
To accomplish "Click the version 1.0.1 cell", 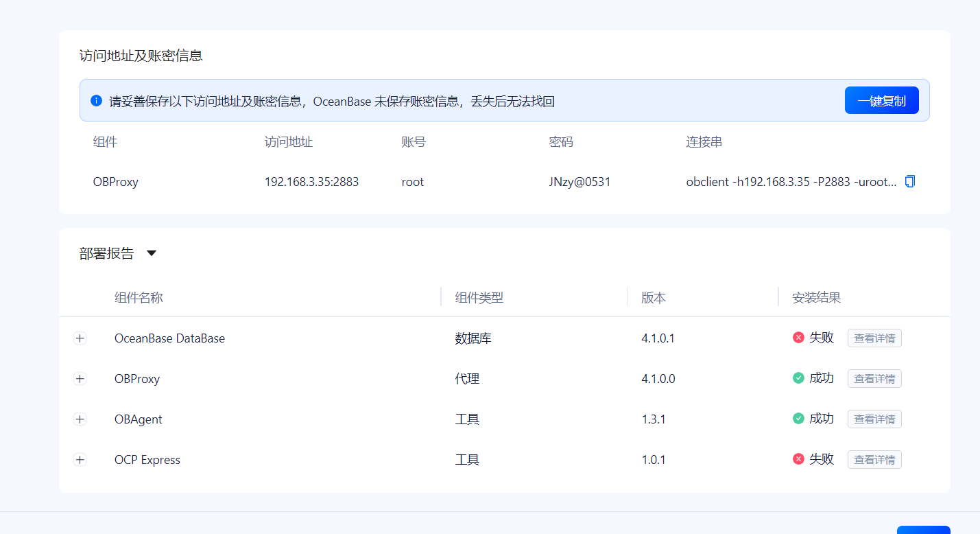I will (654, 460).
